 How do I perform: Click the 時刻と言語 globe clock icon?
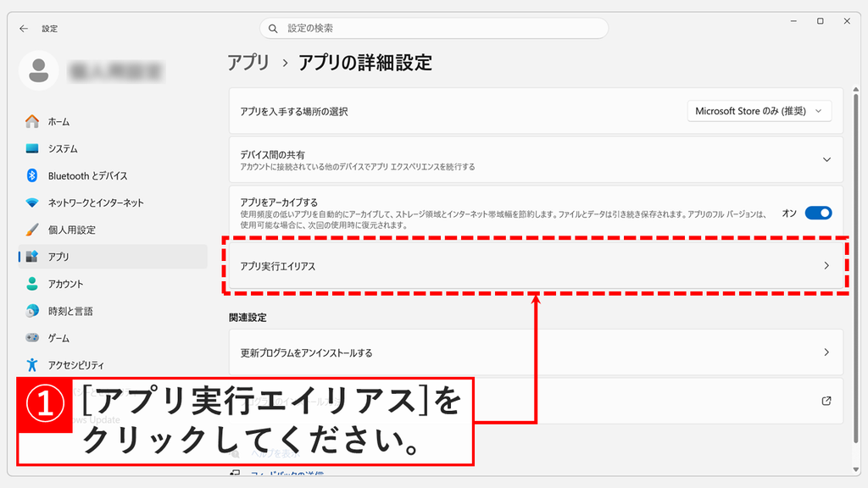pos(32,310)
